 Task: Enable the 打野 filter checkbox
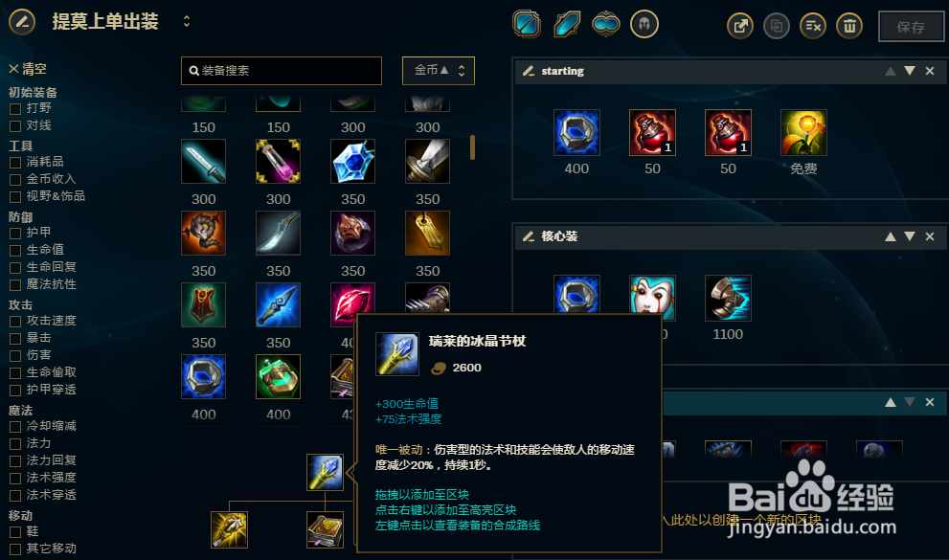click(15, 109)
